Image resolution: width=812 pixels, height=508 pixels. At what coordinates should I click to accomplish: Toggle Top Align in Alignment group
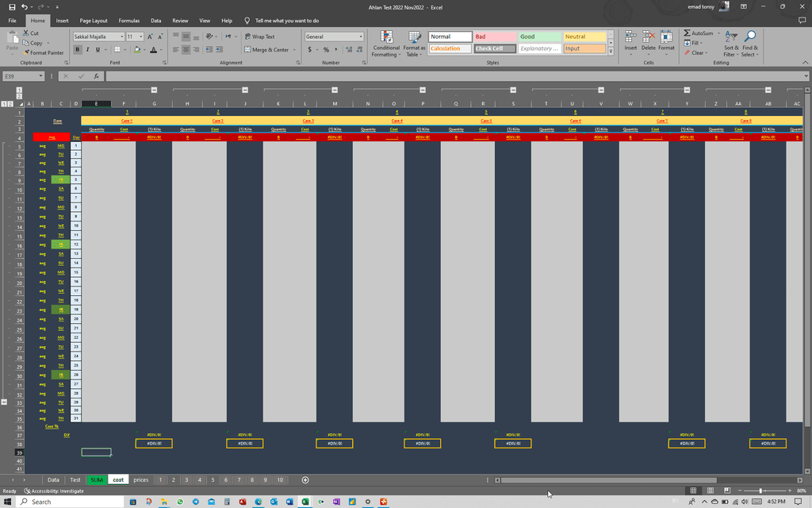click(x=176, y=37)
